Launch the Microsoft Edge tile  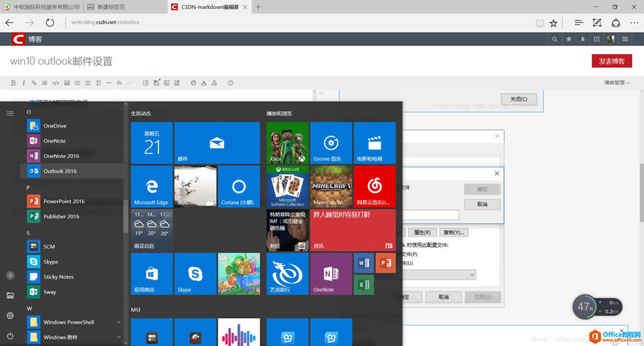click(x=151, y=187)
